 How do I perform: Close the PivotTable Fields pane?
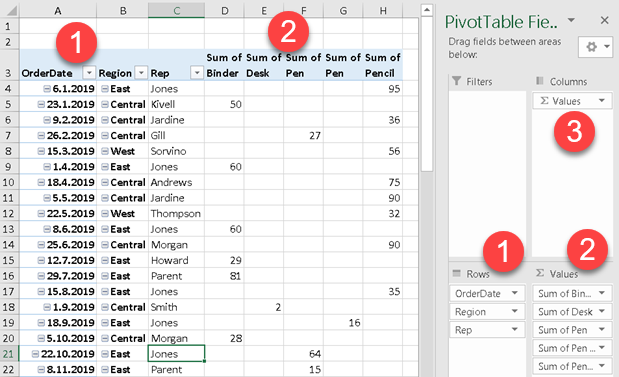[604, 21]
